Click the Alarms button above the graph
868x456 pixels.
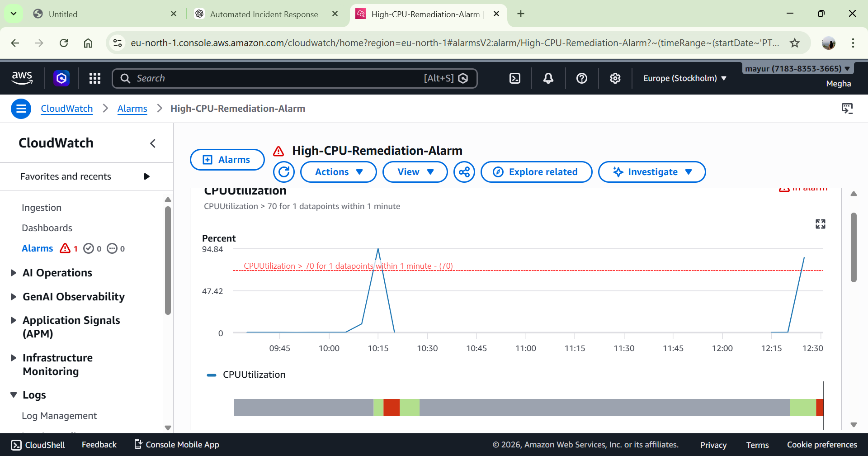pyautogui.click(x=227, y=160)
